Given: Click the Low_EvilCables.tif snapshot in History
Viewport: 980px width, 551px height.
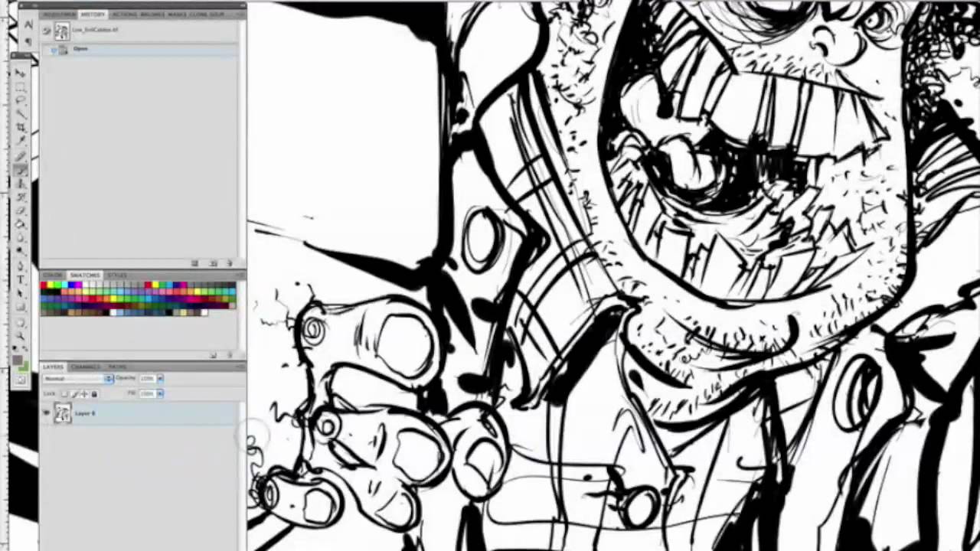Looking at the screenshot, I should [96, 30].
